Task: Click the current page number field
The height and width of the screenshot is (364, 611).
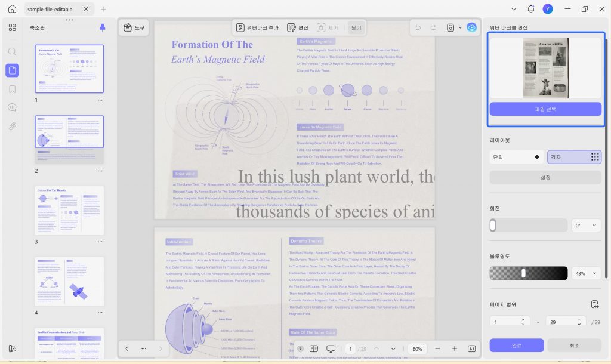Action: (x=350, y=349)
